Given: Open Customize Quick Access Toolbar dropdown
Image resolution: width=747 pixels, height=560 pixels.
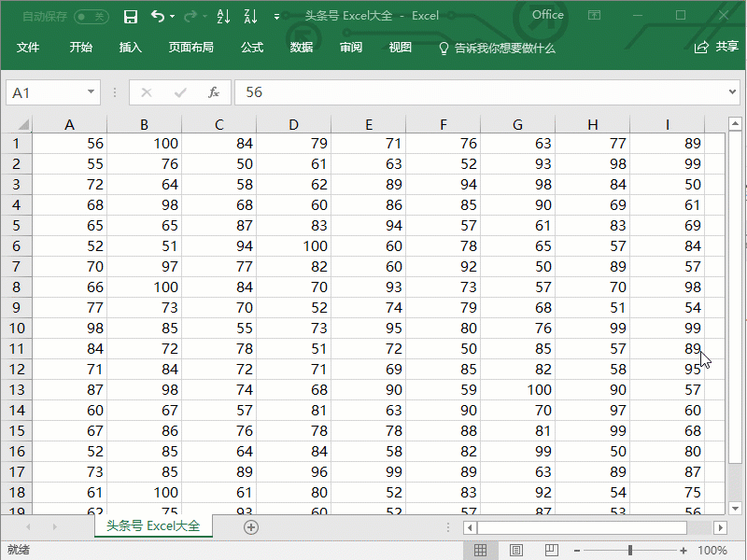Looking at the screenshot, I should (276, 17).
